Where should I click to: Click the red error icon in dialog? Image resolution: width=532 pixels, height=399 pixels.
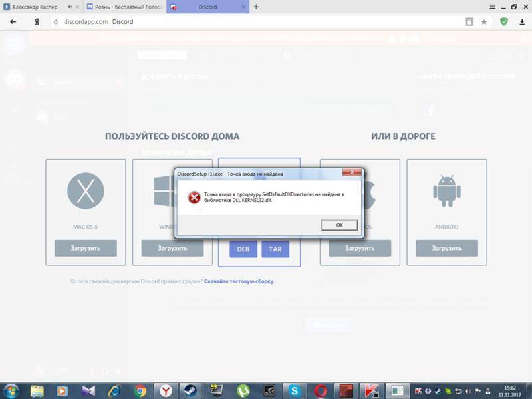194,198
